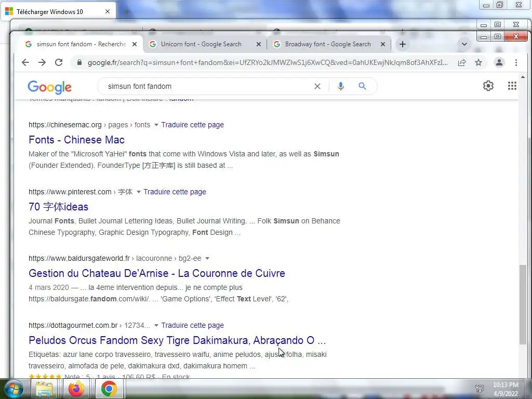Go forward using the Chrome forward arrow
This screenshot has width=532, height=399.
pos(42,62)
